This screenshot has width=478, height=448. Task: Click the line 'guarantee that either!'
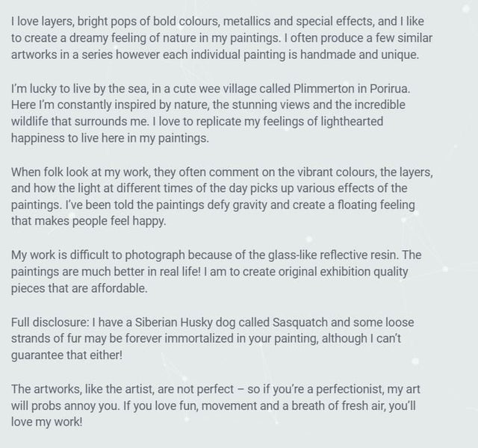pyautogui.click(x=66, y=355)
